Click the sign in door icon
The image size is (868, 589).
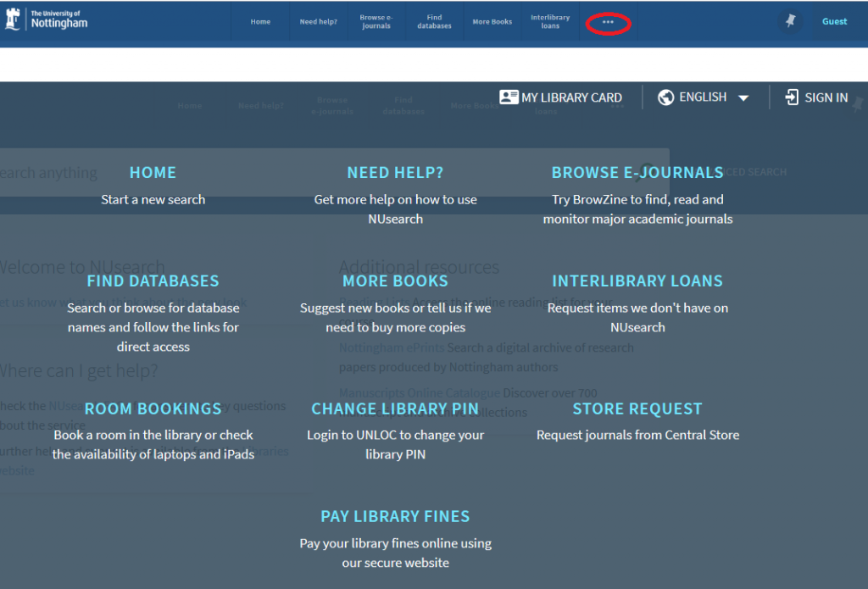click(792, 97)
